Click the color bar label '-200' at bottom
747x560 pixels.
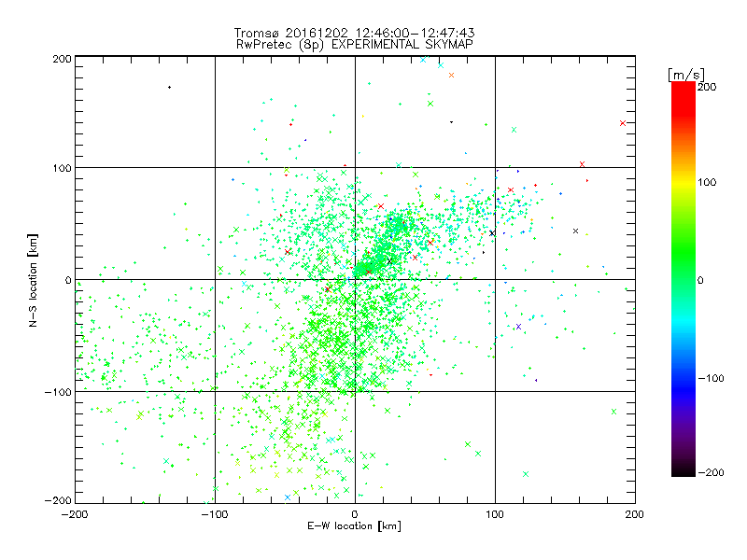point(711,472)
